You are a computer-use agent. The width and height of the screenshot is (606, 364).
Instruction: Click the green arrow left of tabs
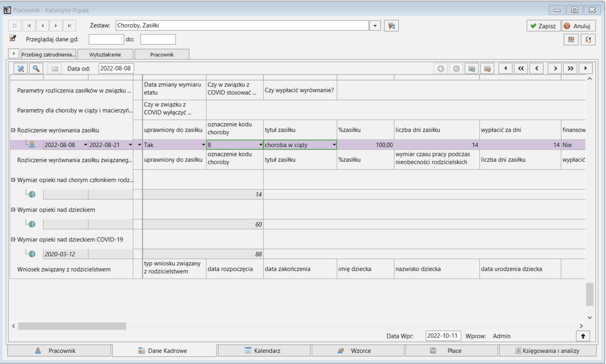pos(14,54)
